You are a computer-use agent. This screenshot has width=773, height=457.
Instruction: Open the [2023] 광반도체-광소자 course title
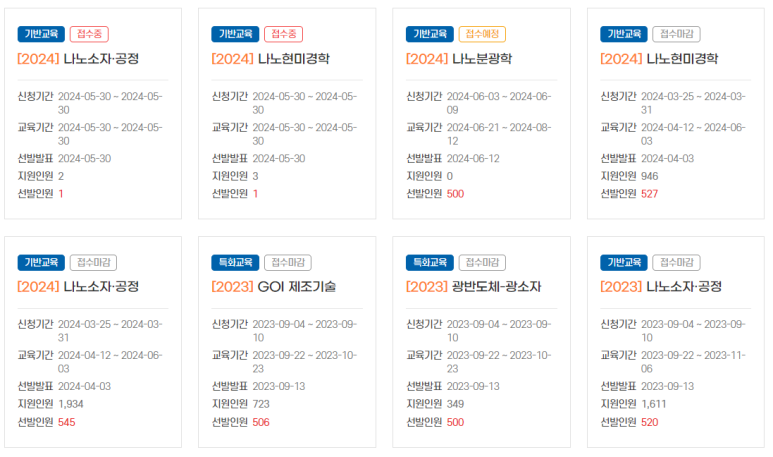pos(473,286)
